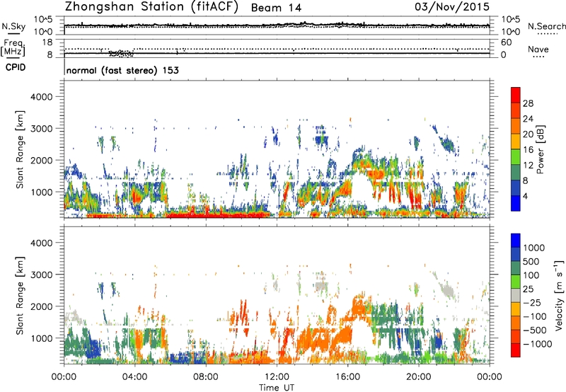Click the date '03/Nov/2015'
Screen dimensions: 566x392
coord(452,6)
